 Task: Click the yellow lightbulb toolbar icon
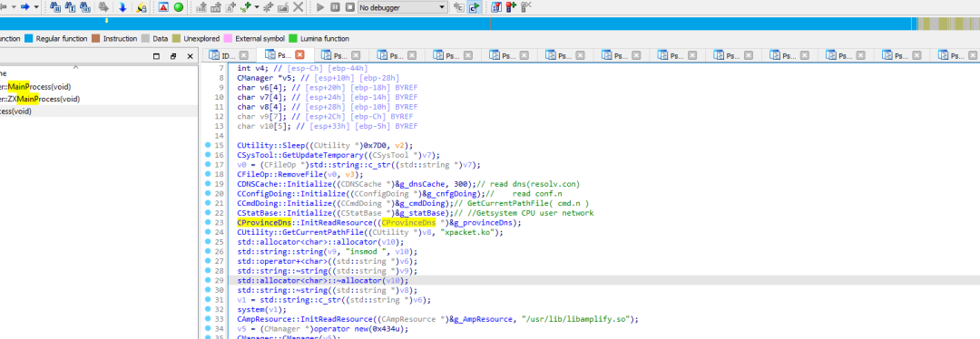142,7
